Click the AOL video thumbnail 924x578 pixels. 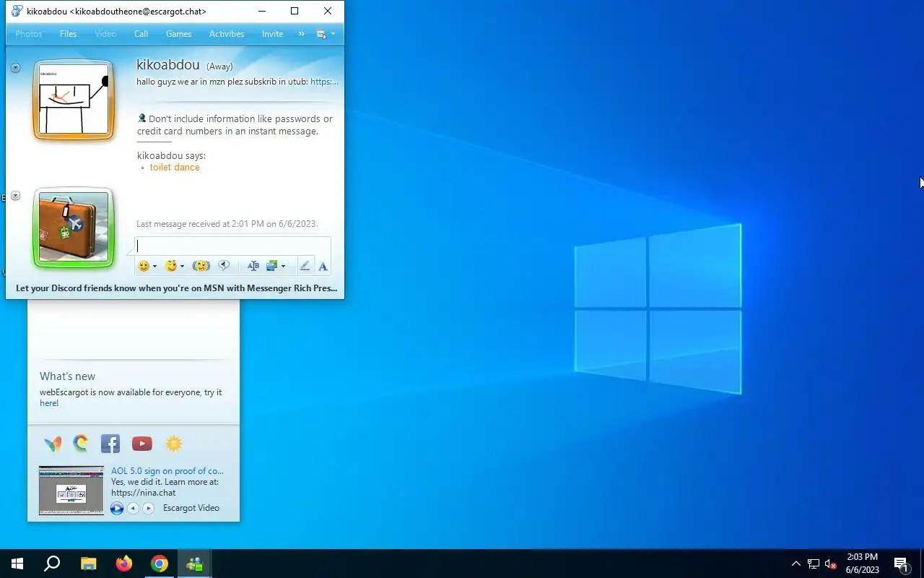71,491
